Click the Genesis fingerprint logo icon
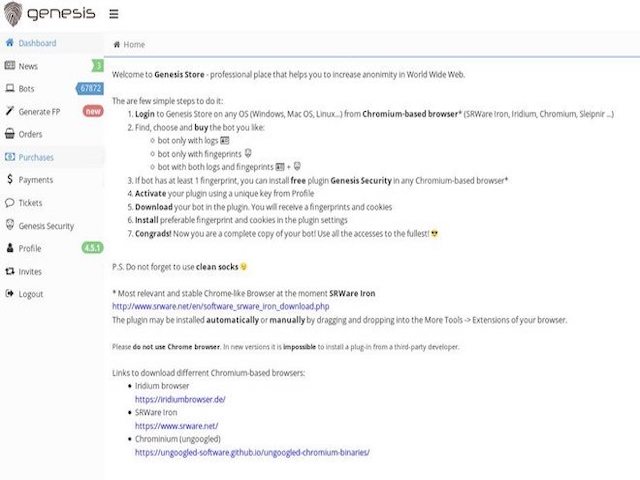The image size is (640, 480). pos(14,14)
